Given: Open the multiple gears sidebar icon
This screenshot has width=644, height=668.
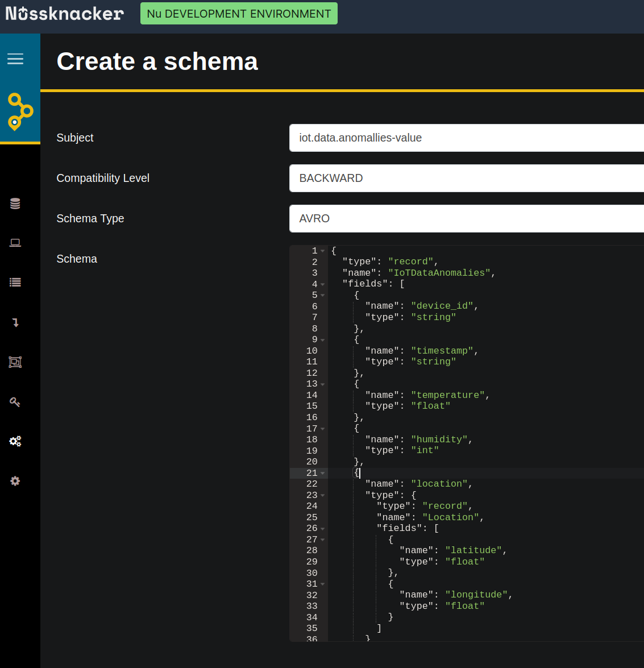Looking at the screenshot, I should point(15,441).
